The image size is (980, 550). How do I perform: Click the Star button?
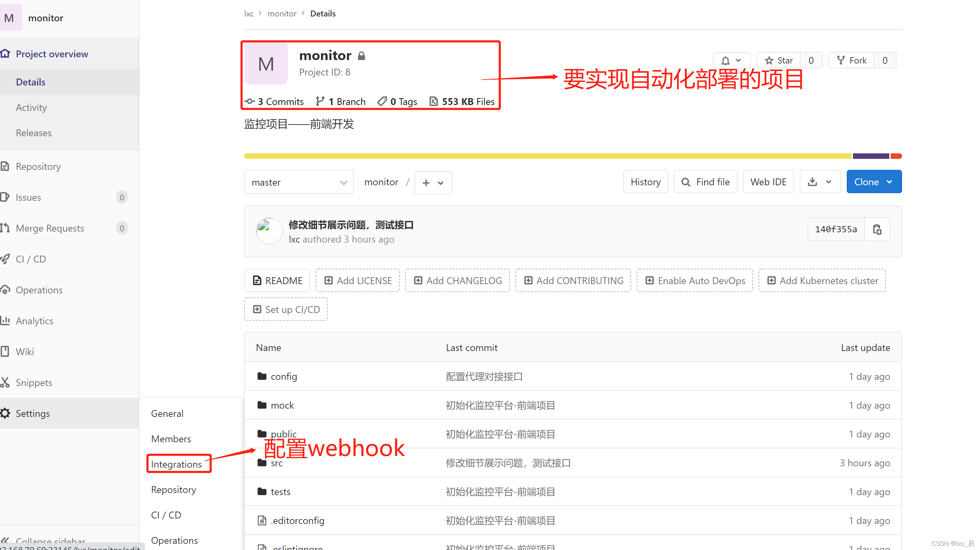tap(778, 60)
